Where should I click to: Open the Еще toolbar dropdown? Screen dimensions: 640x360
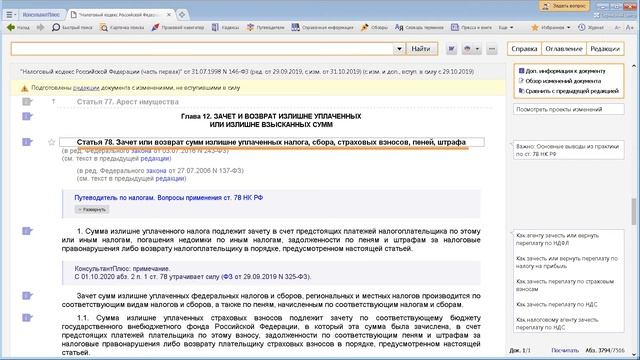click(506, 27)
